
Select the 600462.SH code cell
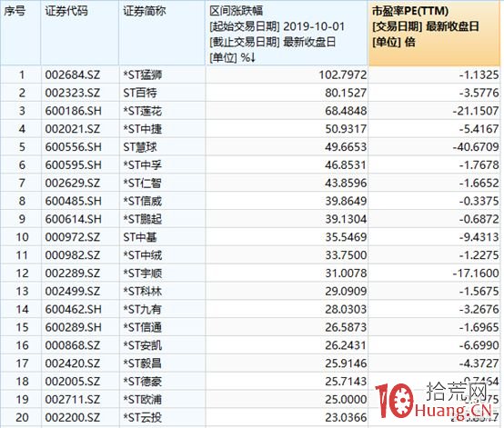(x=74, y=309)
